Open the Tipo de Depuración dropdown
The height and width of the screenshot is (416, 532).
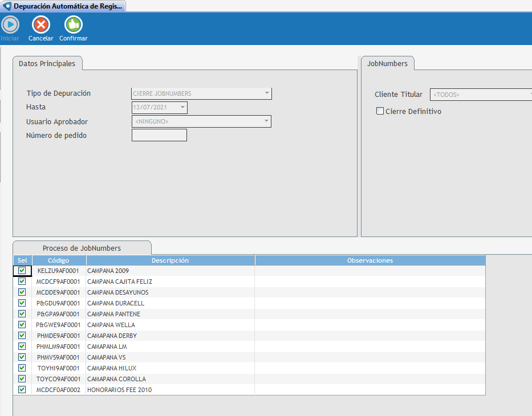(266, 93)
